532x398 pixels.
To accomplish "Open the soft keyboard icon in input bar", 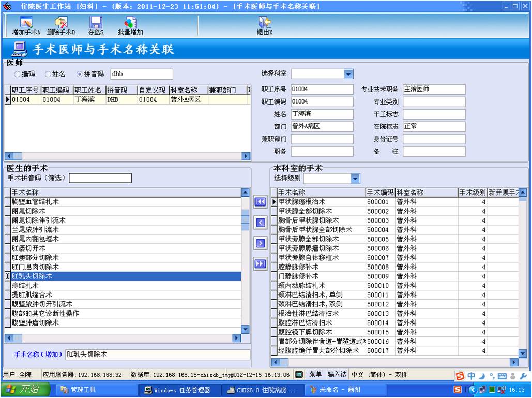I will (502, 376).
